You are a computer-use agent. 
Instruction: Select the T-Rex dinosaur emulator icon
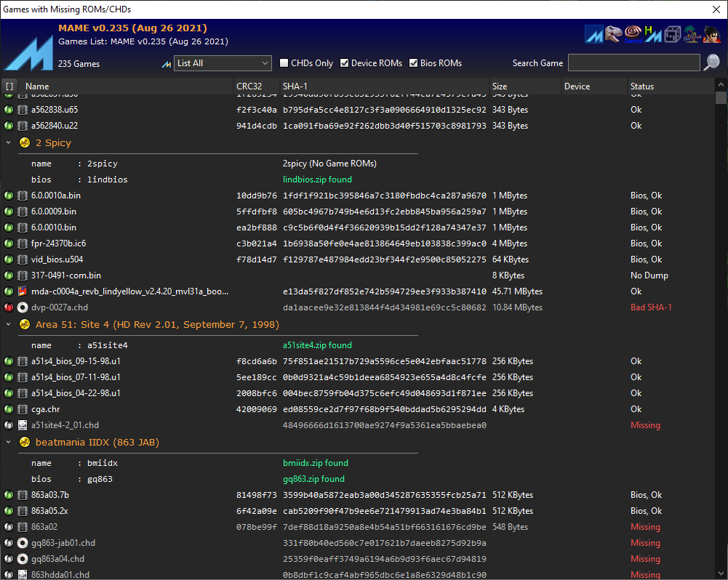pos(614,34)
